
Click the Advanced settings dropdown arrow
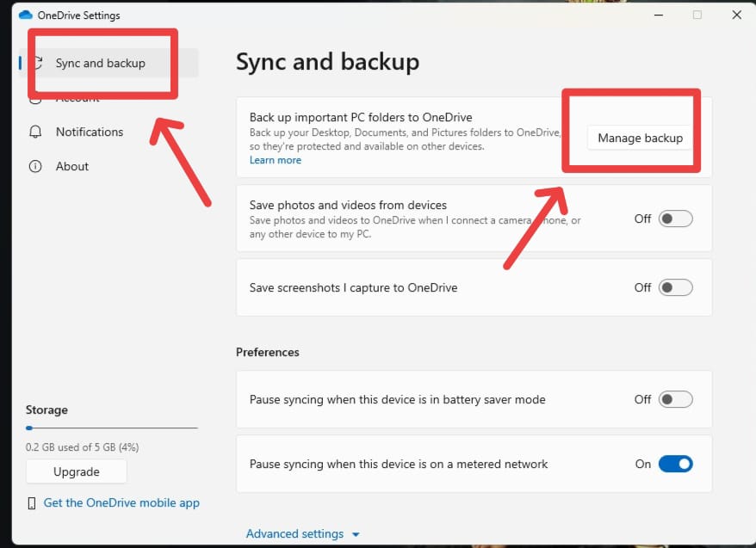click(x=356, y=534)
